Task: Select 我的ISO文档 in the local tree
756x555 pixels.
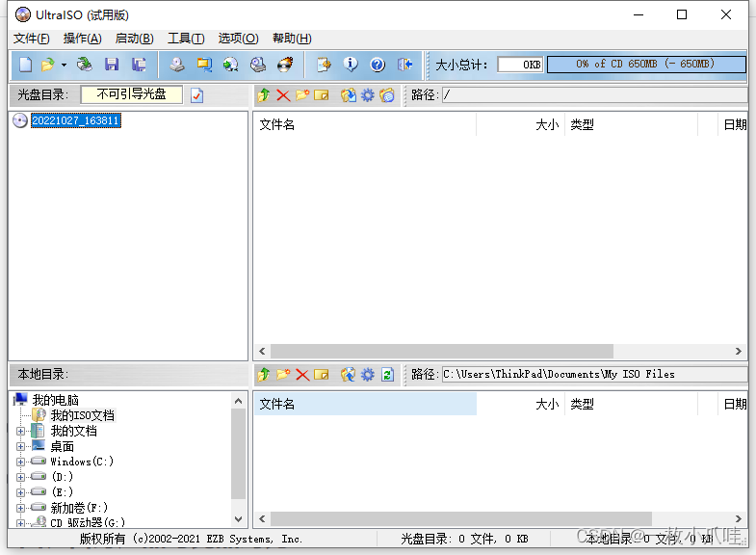Action: click(x=83, y=415)
